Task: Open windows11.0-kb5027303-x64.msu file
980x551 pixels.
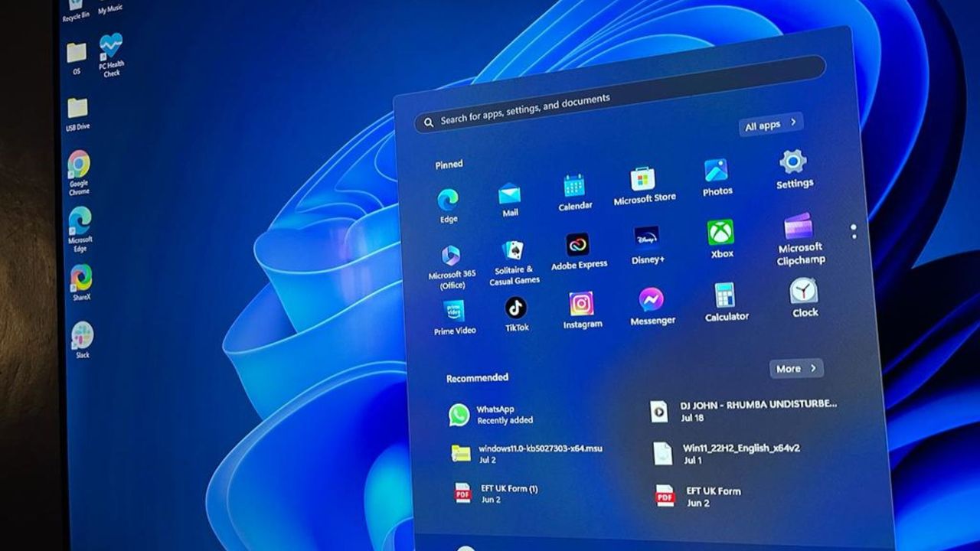Action: pos(526,453)
